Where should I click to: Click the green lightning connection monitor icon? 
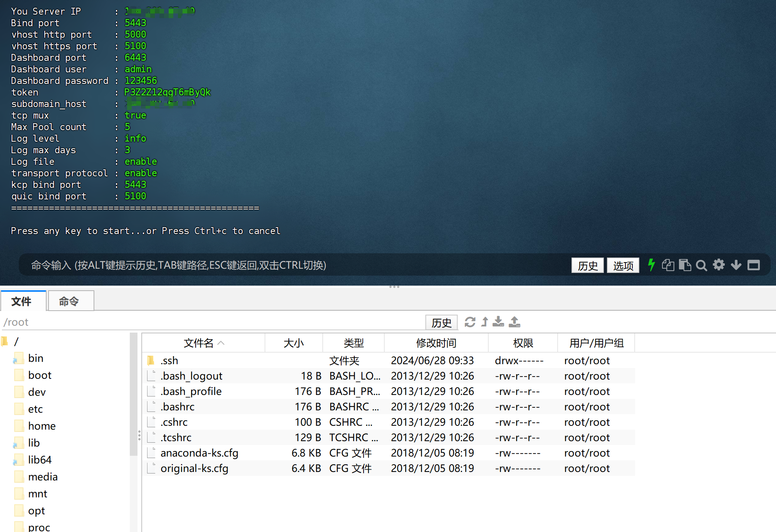[651, 265]
